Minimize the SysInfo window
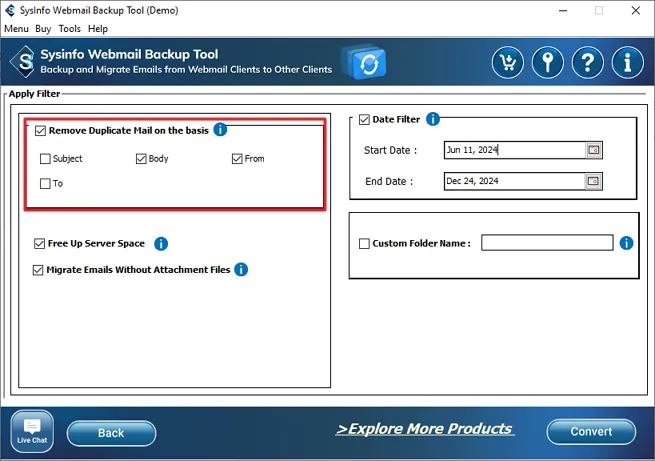The image size is (655, 461). pos(563,10)
